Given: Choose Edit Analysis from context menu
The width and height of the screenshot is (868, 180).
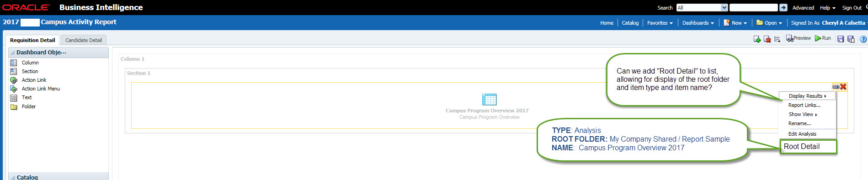Looking at the screenshot, I should click(x=802, y=134).
